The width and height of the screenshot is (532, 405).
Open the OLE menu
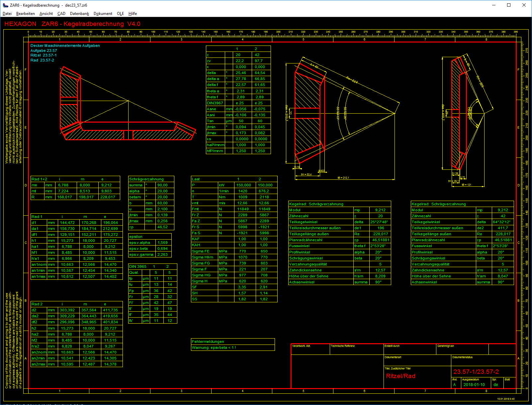(120, 14)
